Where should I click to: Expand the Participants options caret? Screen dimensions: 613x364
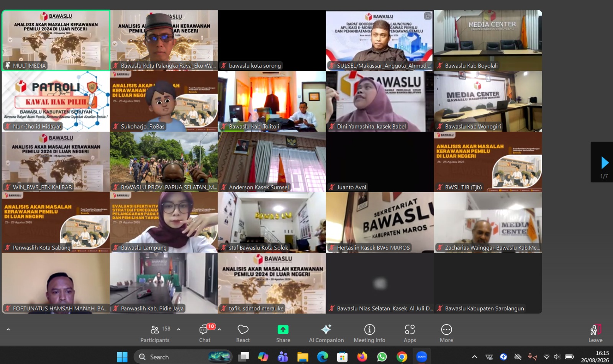179,329
